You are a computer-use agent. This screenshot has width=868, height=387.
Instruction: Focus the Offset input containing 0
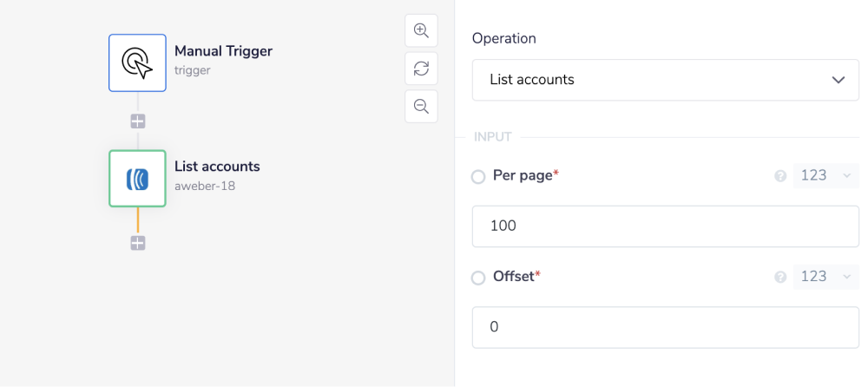(x=665, y=328)
